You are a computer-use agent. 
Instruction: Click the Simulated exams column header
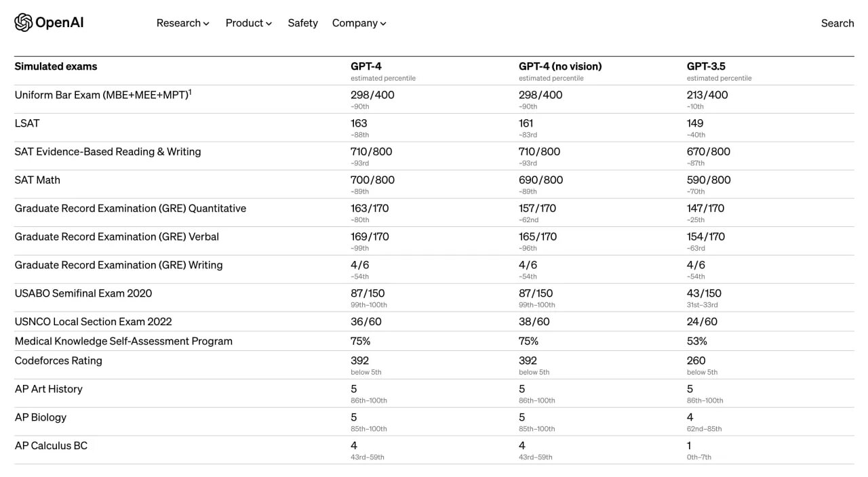click(x=56, y=66)
